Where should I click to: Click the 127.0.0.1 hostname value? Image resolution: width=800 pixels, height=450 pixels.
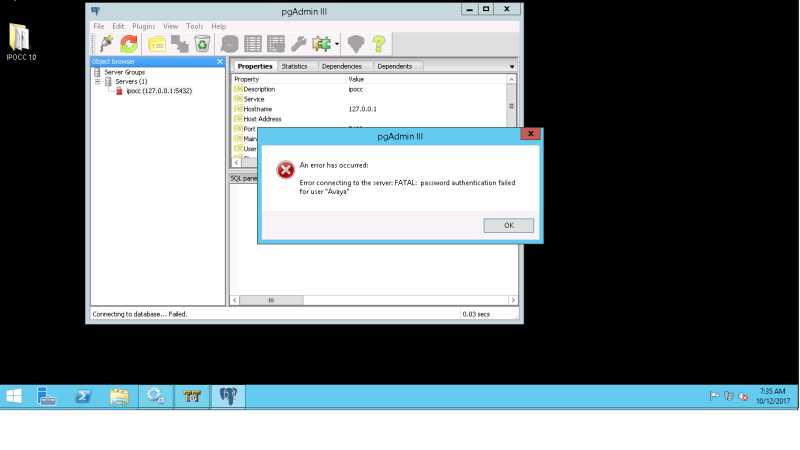(362, 109)
